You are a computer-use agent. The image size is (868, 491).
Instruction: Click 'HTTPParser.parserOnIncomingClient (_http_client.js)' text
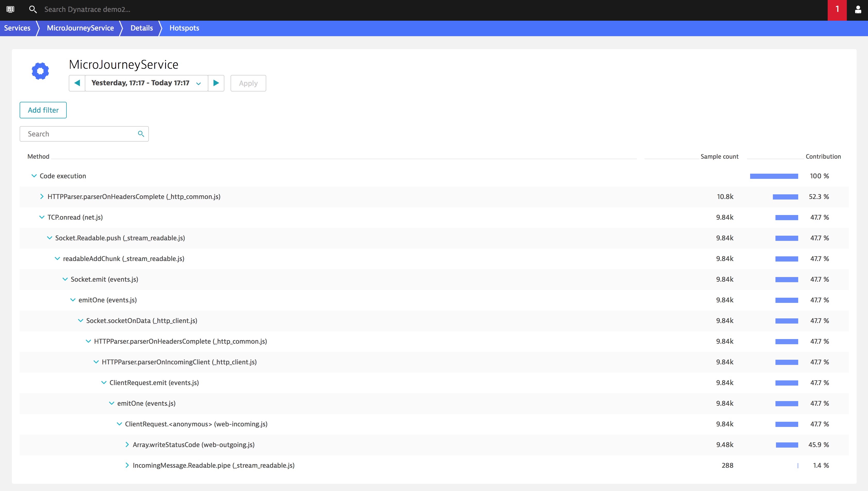point(179,362)
